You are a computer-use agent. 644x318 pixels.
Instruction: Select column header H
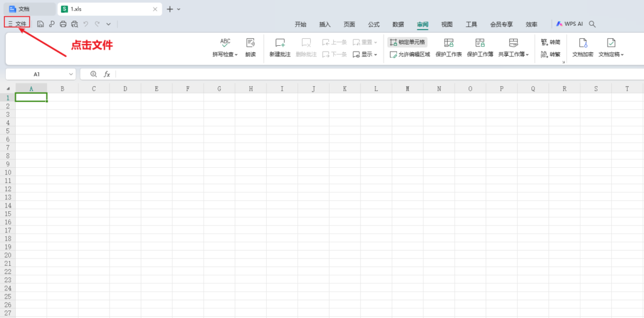coord(250,89)
